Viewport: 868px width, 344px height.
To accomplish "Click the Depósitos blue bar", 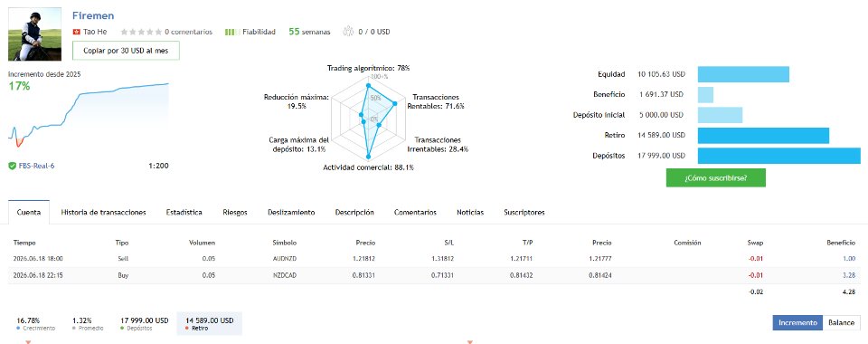I will click(x=778, y=156).
